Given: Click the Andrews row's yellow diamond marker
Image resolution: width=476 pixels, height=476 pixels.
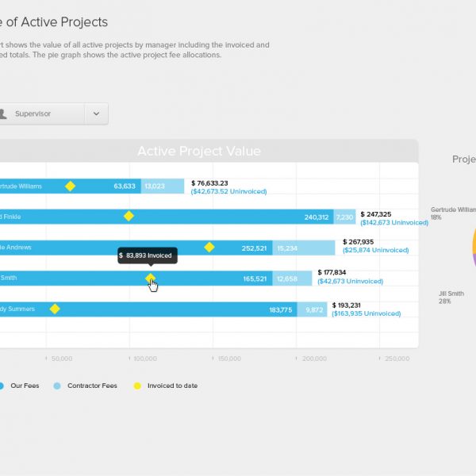Looking at the screenshot, I should point(209,248).
